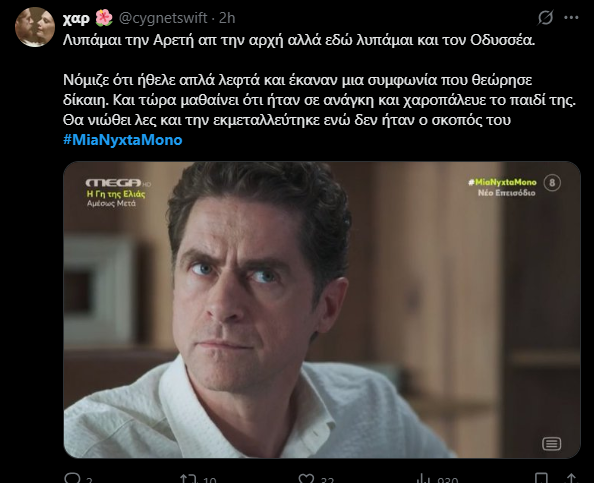This screenshot has height=483, width=594.
Task: Click the repost count 10
Action: click(209, 480)
